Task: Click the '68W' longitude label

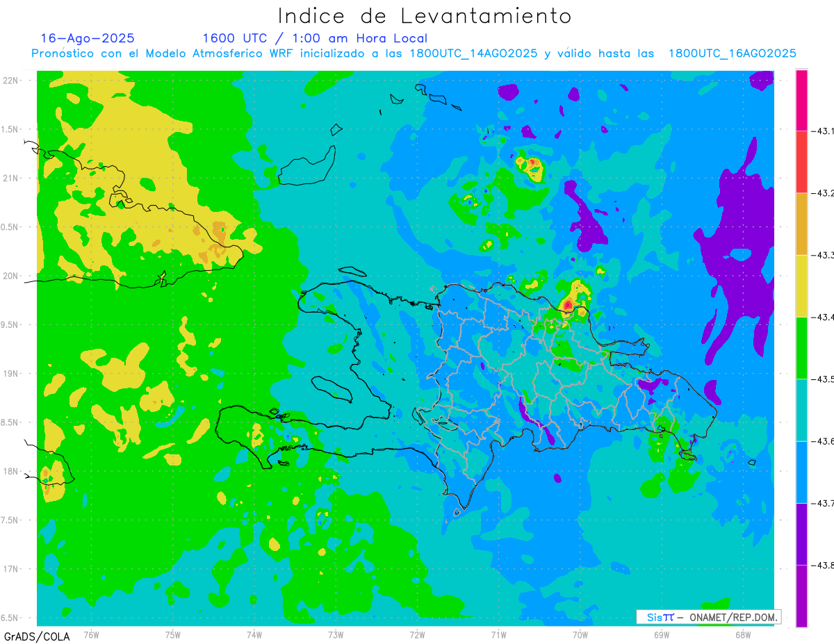Action: [x=743, y=634]
